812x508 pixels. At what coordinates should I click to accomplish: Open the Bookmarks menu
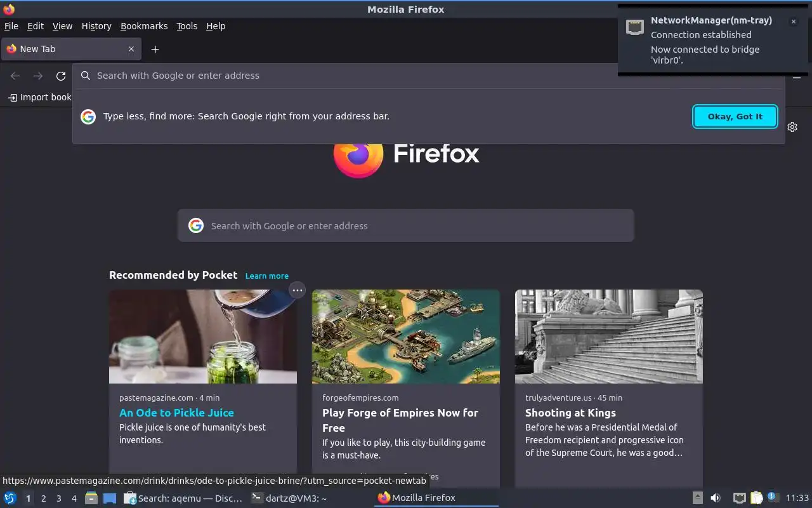pyautogui.click(x=144, y=26)
